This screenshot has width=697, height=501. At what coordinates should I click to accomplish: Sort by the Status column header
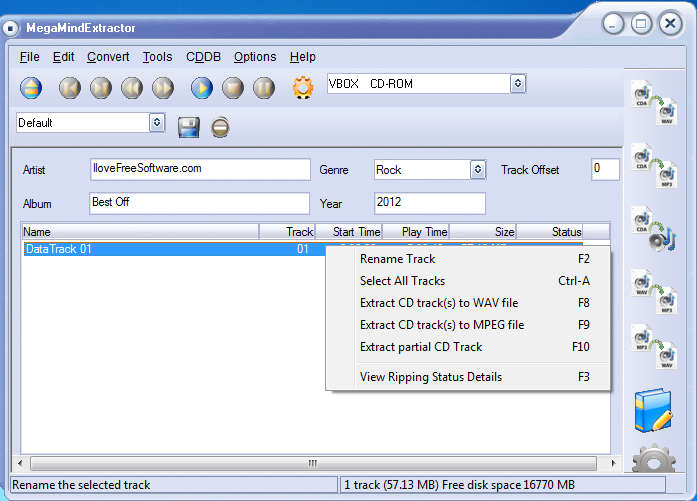549,232
